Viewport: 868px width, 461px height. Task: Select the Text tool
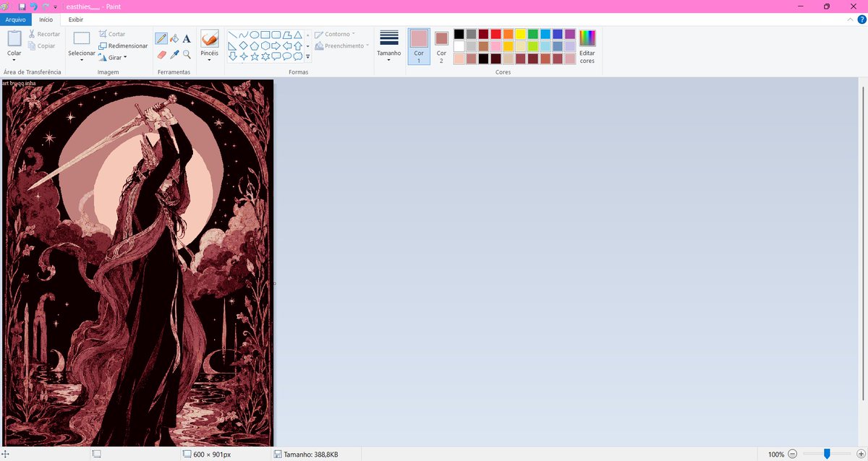[187, 39]
